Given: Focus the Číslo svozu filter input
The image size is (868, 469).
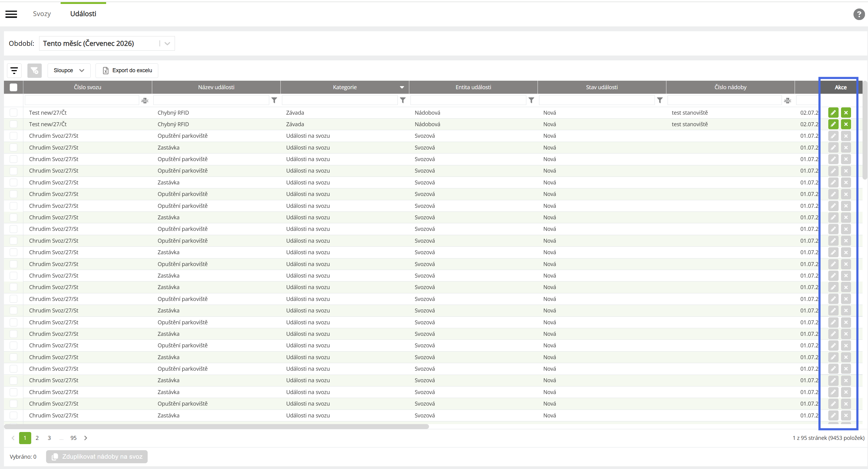Looking at the screenshot, I should pyautogui.click(x=82, y=100).
